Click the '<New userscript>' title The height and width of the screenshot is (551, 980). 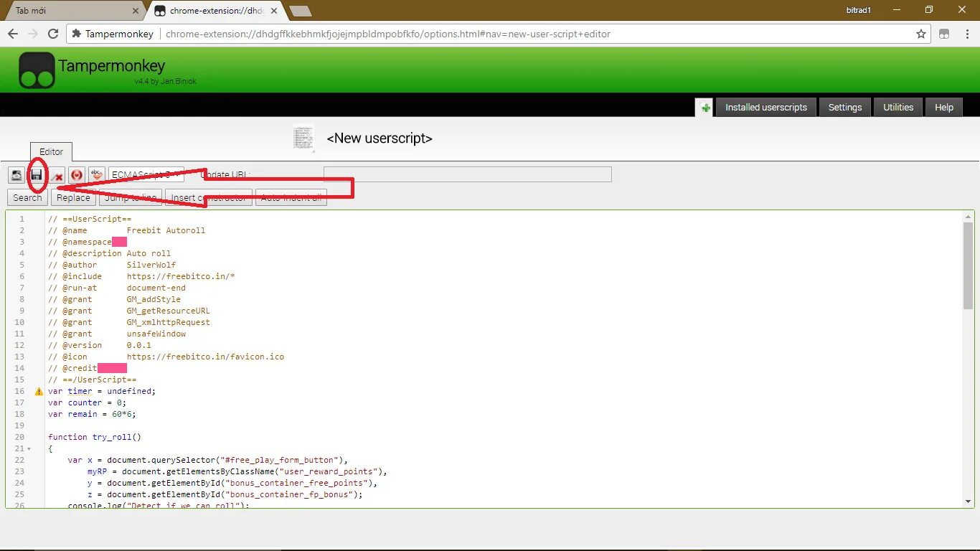point(380,138)
